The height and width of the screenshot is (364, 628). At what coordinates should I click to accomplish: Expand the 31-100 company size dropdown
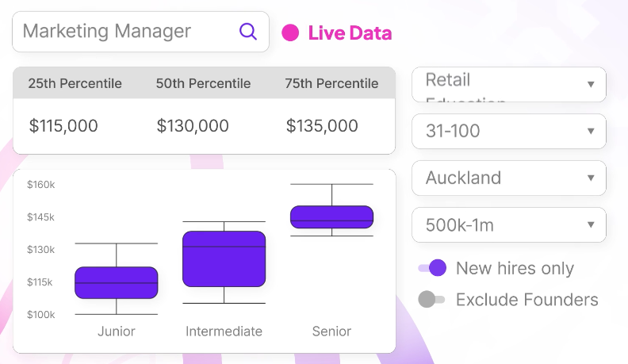pos(508,131)
